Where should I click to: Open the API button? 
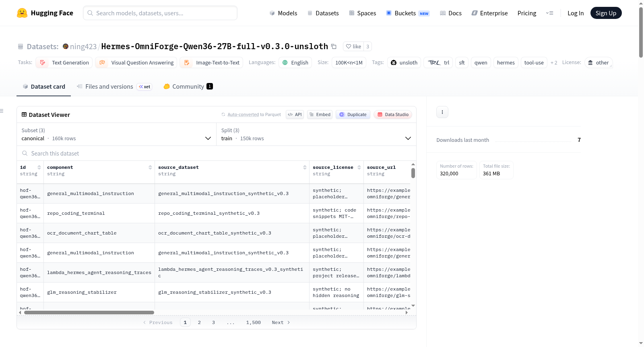(295, 114)
